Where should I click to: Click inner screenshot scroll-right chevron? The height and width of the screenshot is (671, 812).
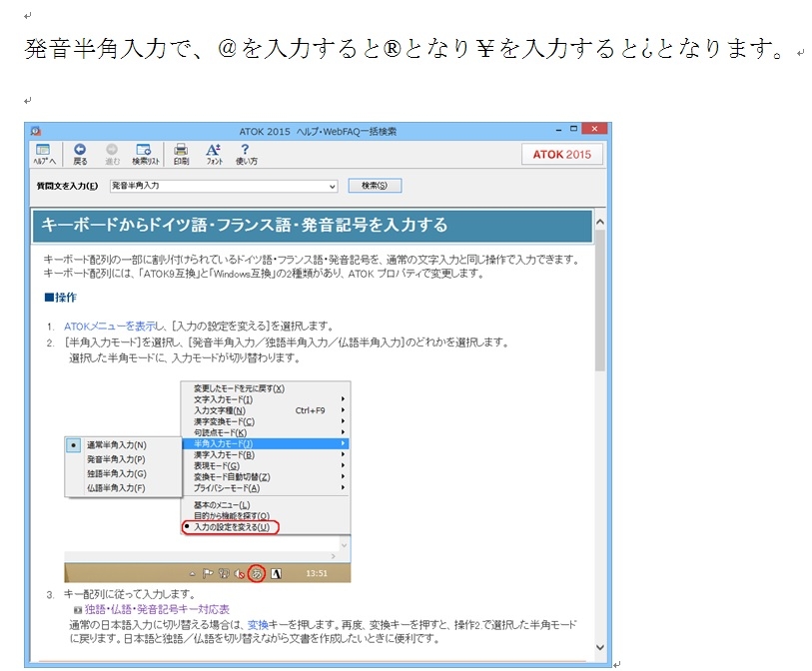tap(333, 556)
